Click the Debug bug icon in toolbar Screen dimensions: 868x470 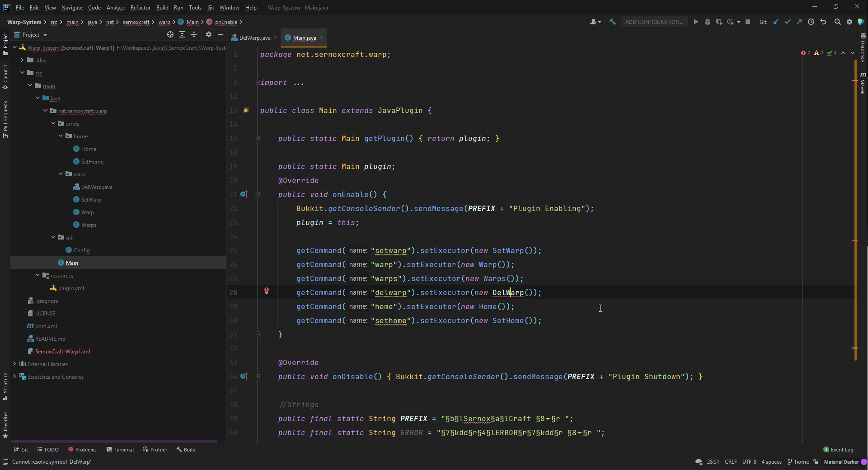coord(707,22)
